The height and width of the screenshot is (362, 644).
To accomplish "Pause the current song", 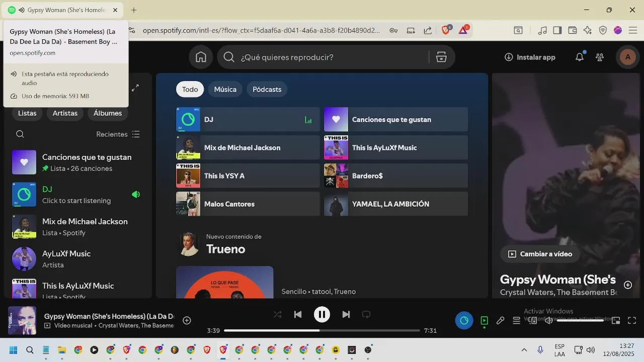I will point(322,314).
